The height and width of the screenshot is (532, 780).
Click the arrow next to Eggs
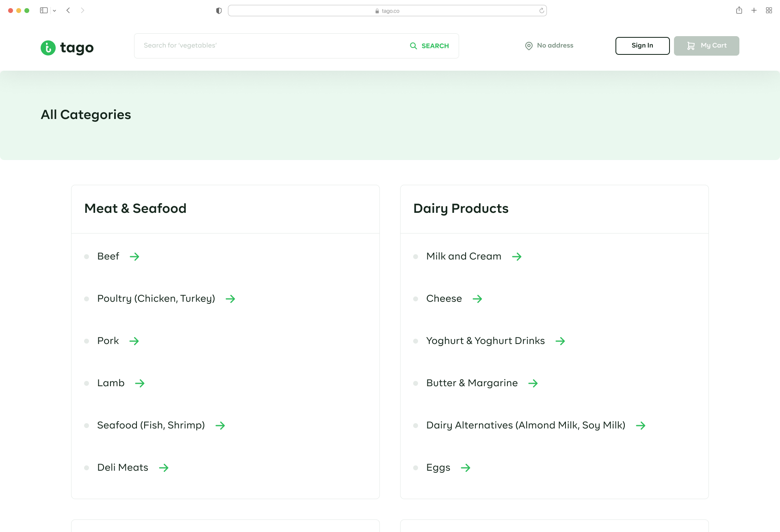466,468
